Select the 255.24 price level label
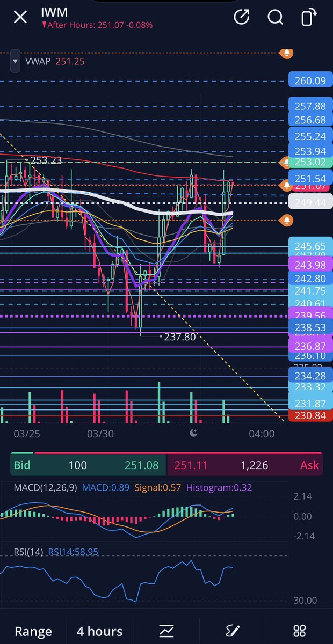333x644 pixels. click(x=310, y=136)
